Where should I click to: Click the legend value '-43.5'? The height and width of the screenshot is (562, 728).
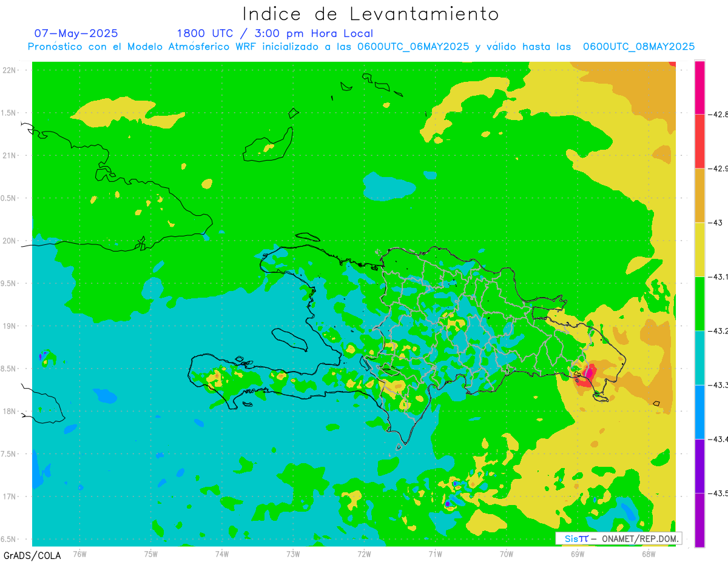pos(718,493)
